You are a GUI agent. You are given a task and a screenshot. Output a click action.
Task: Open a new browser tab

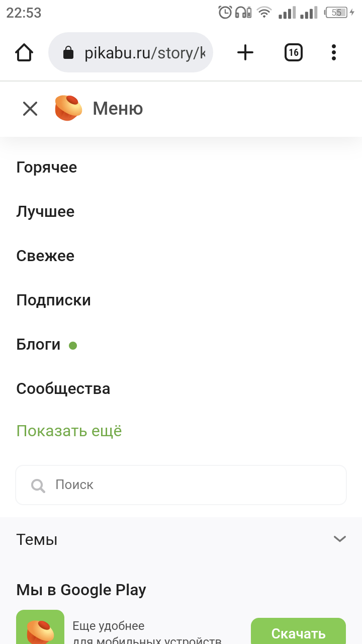tap(245, 52)
